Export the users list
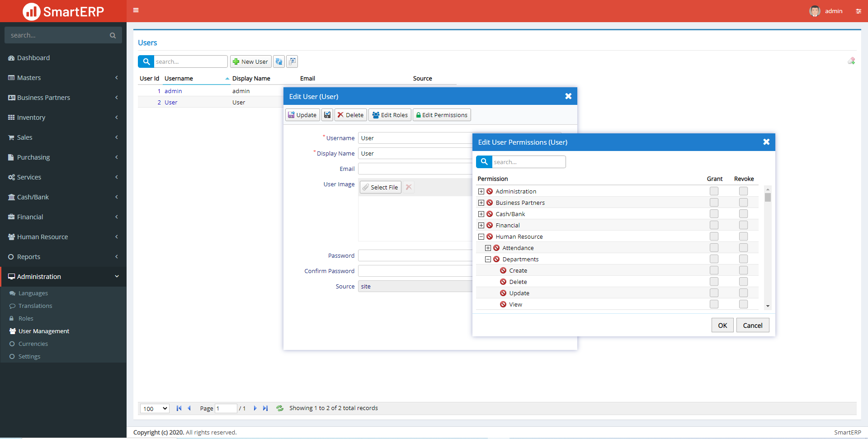Image resolution: width=868 pixels, height=439 pixels. pyautogui.click(x=292, y=61)
